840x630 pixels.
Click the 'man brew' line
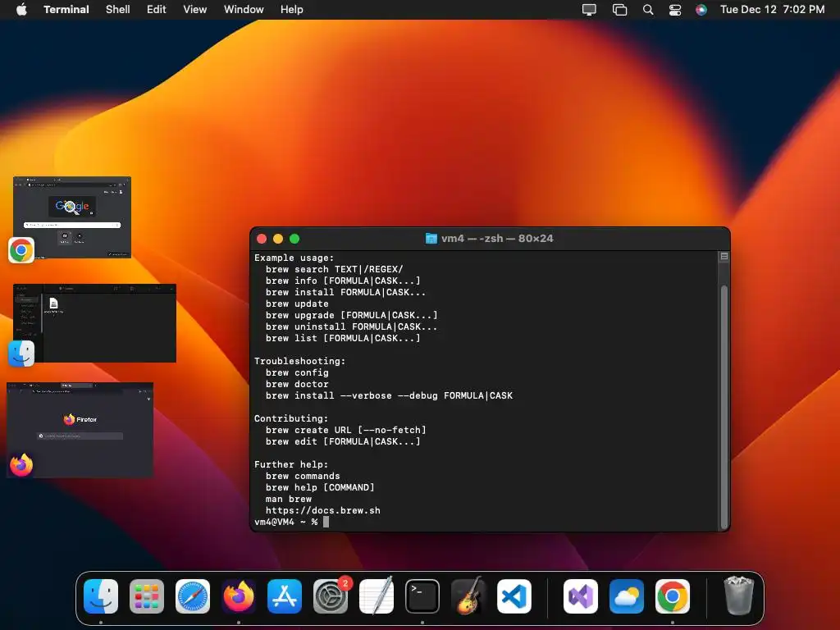click(x=289, y=499)
